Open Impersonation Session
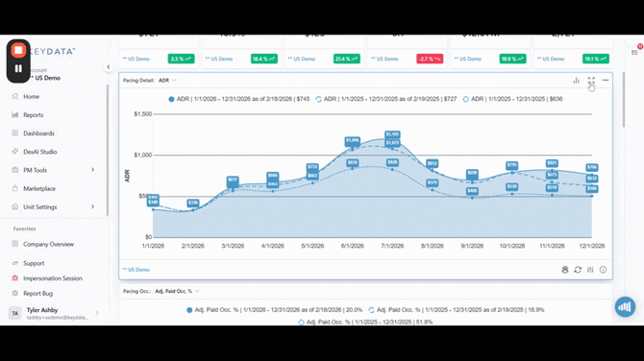This screenshot has height=361, width=644. pyautogui.click(x=53, y=278)
